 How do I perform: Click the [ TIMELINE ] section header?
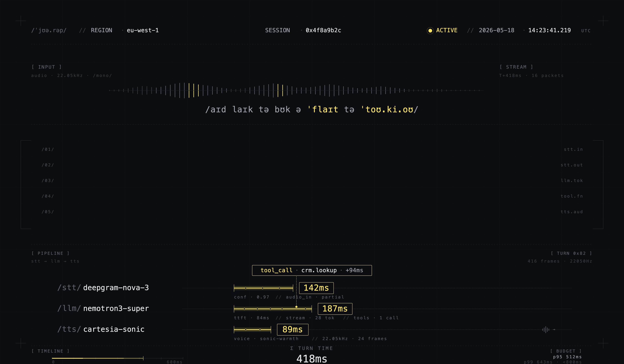click(x=51, y=351)
